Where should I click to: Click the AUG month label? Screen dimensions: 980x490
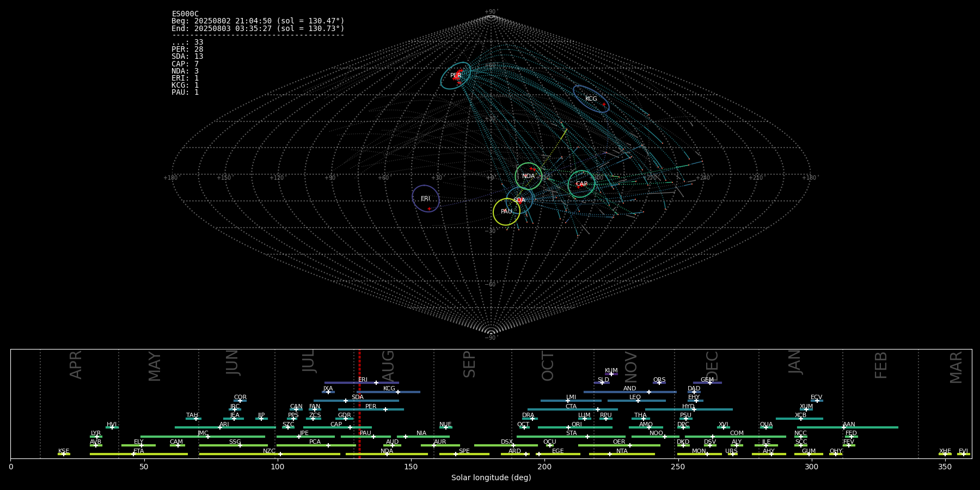point(388,366)
